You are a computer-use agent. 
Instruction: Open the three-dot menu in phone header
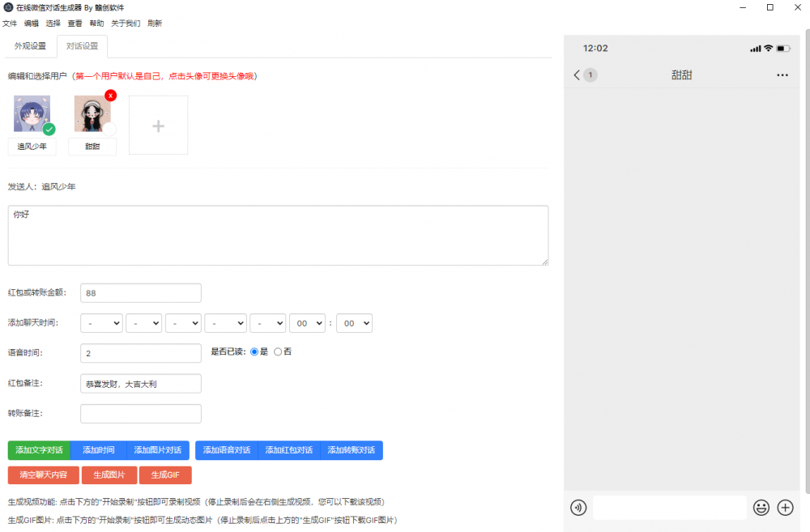tap(782, 75)
